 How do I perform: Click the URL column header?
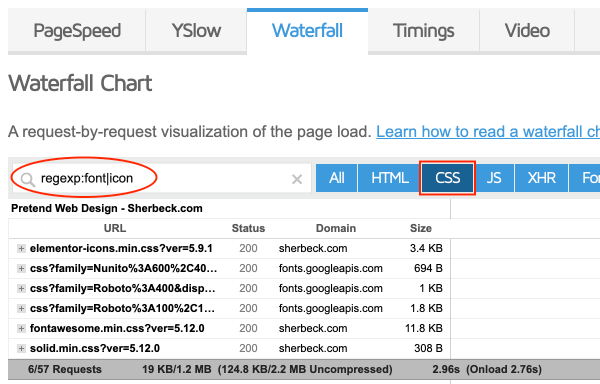[115, 228]
